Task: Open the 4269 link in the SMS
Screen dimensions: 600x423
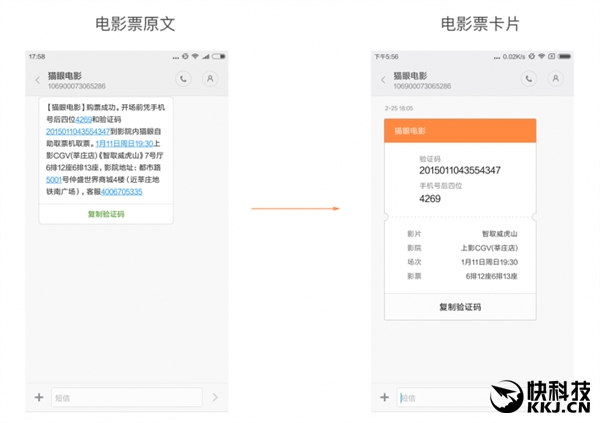Action: click(84, 119)
